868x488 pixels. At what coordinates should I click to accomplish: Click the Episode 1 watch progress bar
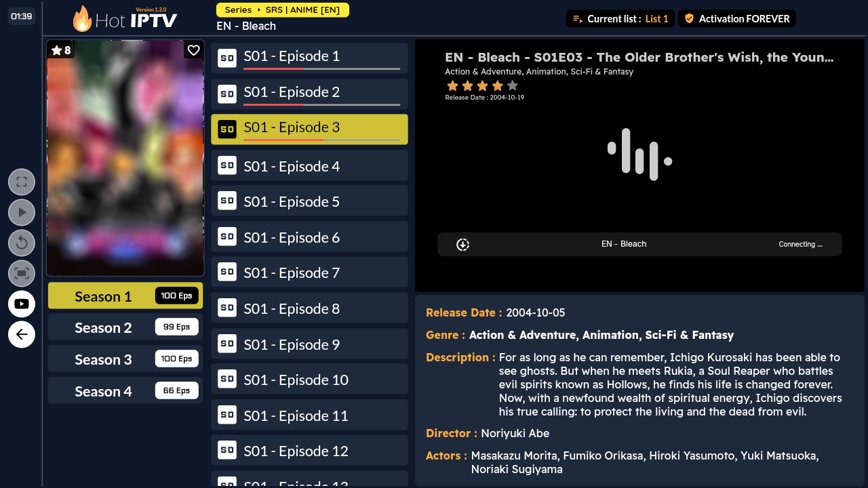click(x=322, y=69)
